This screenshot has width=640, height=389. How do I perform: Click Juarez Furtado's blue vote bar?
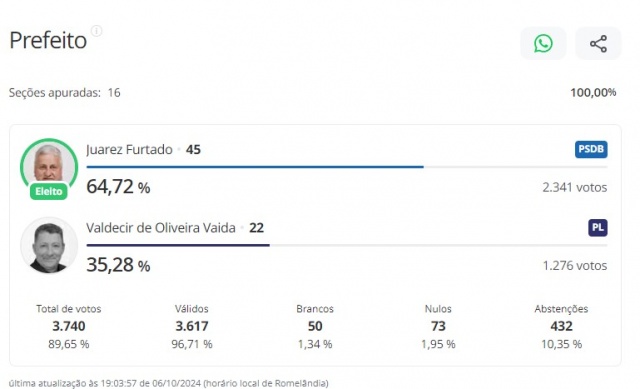click(x=255, y=167)
